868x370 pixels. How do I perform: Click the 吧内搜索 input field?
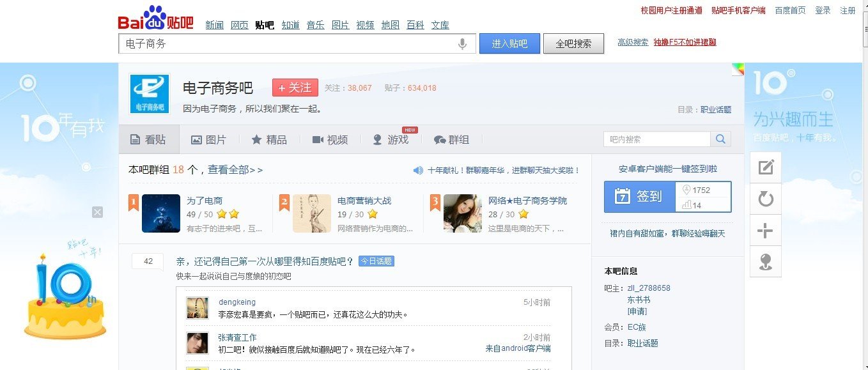657,139
